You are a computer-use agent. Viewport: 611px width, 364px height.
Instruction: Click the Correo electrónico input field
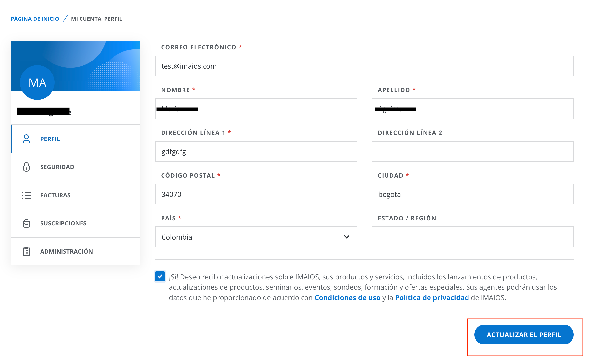coord(364,66)
